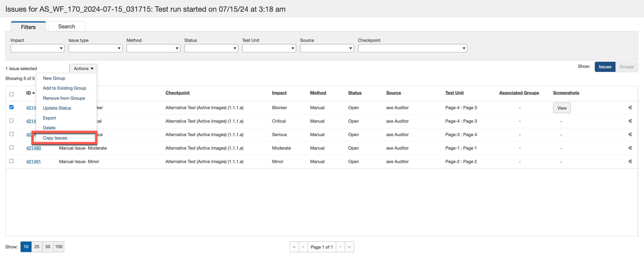Screen dimensions: 644x256
Task: Expand details for the Serious issue row
Action: click(630, 135)
